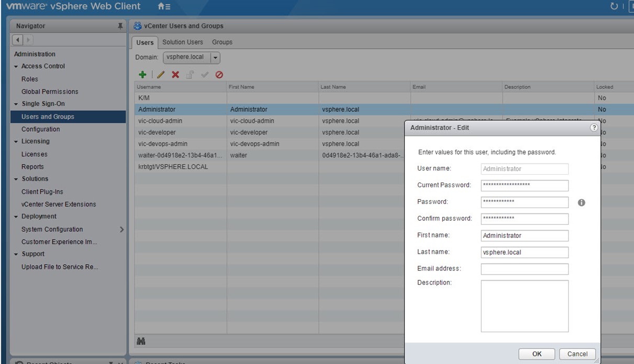Sort by the Last Name column header
The image size is (634, 364).
pos(364,87)
